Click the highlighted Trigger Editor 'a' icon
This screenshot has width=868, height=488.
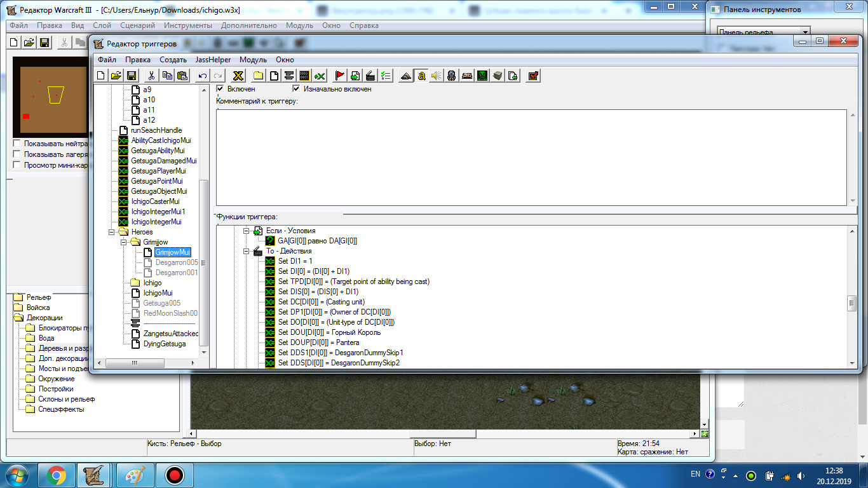coord(421,76)
